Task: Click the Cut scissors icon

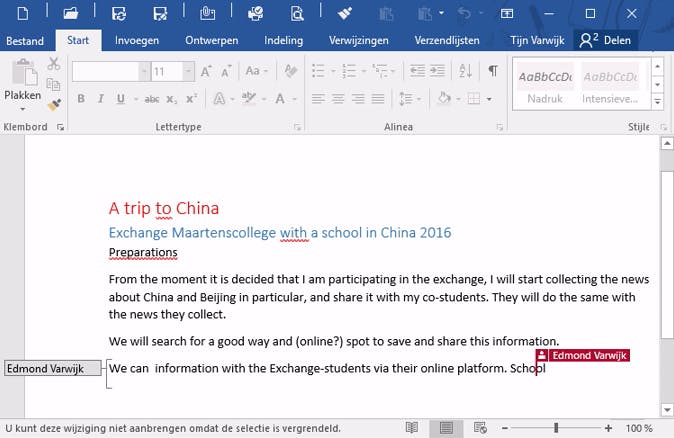Action: tap(54, 64)
